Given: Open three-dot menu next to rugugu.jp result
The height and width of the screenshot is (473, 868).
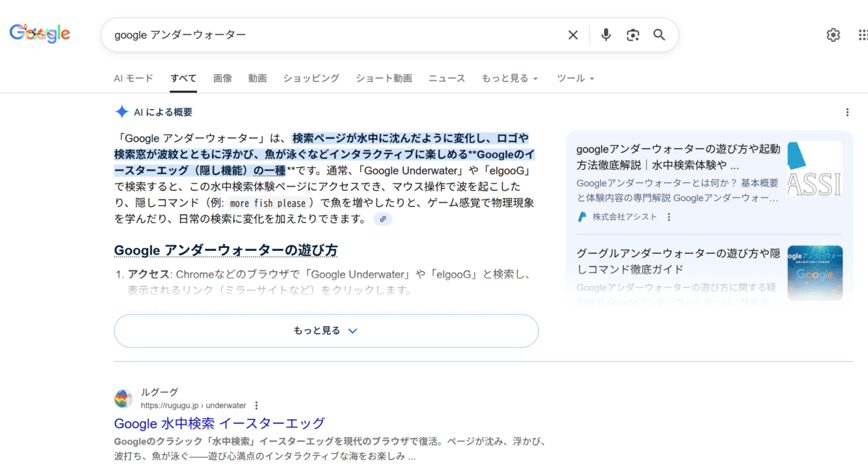Looking at the screenshot, I should 256,406.
